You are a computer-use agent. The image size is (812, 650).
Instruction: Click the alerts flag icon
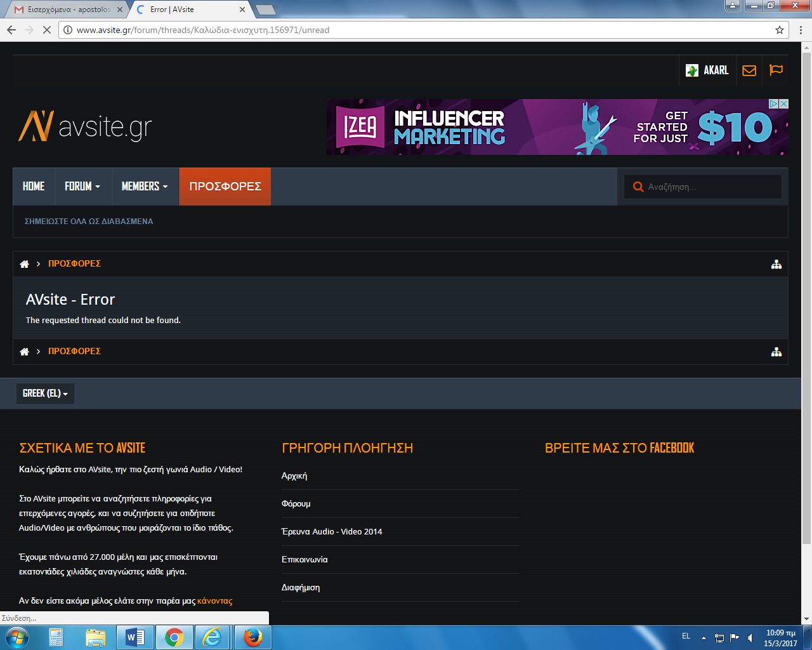[x=776, y=70]
